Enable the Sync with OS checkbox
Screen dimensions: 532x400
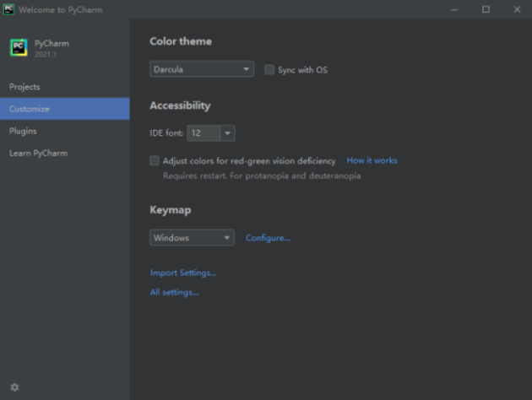click(x=269, y=69)
